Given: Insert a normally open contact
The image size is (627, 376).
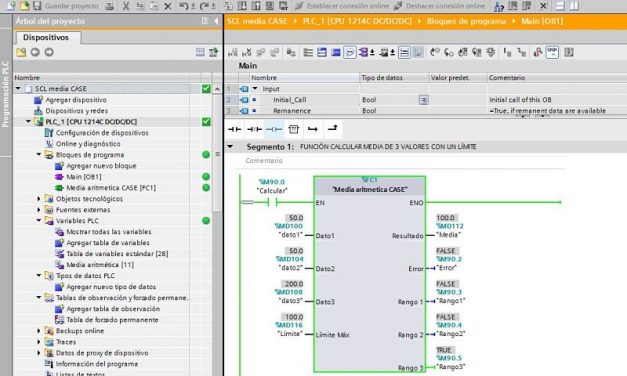Looking at the screenshot, I should 234,129.
